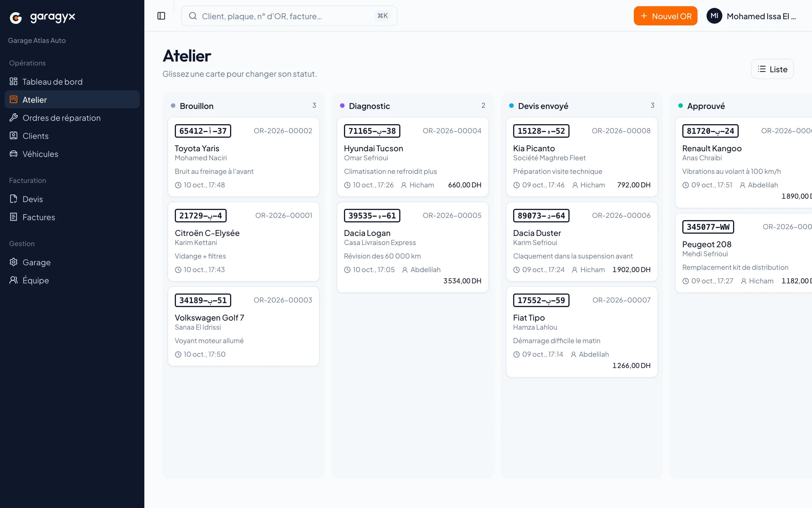Select Kia Picanto card title
The height and width of the screenshot is (508, 812).
pos(533,148)
